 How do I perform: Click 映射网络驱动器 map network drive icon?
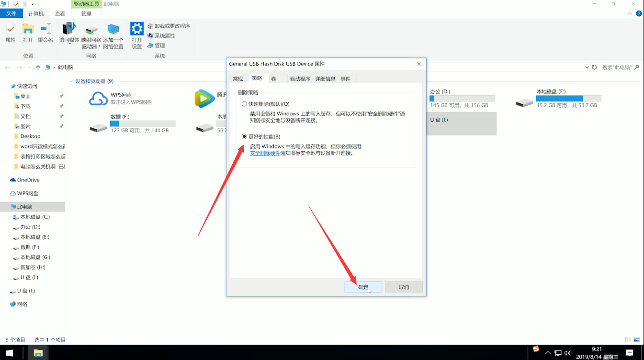pos(91,30)
